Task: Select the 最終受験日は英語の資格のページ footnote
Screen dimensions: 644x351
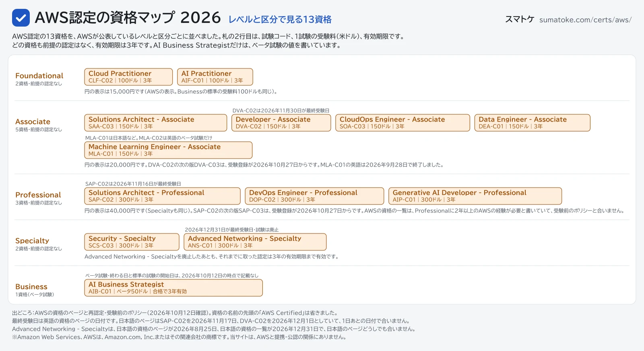Action: pyautogui.click(x=211, y=321)
